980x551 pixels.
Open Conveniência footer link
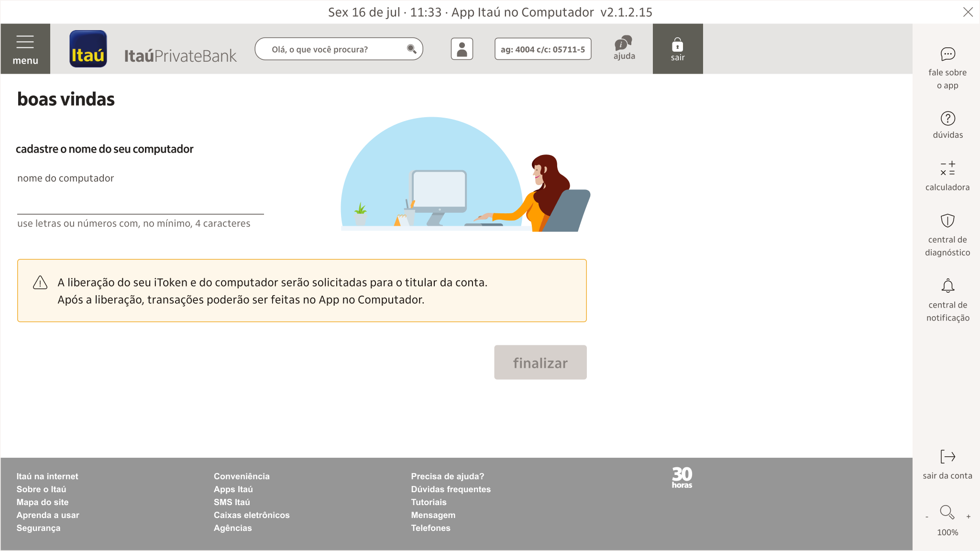(242, 476)
